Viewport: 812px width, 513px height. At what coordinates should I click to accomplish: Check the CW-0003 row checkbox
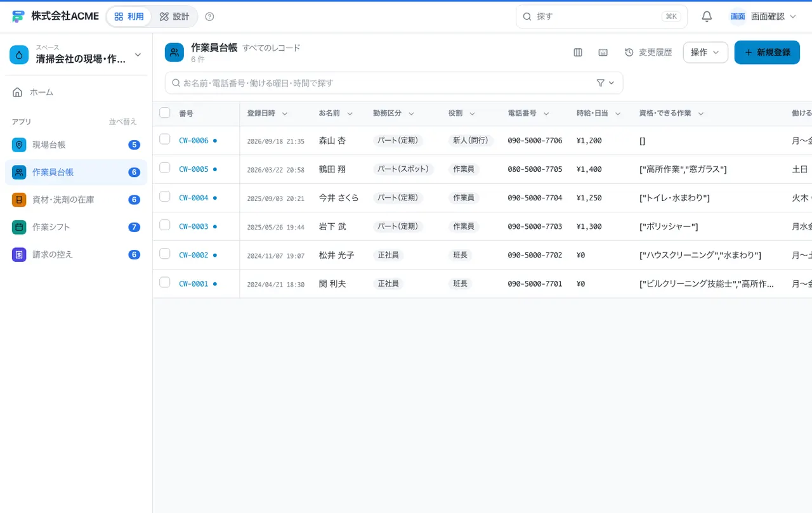click(x=165, y=224)
